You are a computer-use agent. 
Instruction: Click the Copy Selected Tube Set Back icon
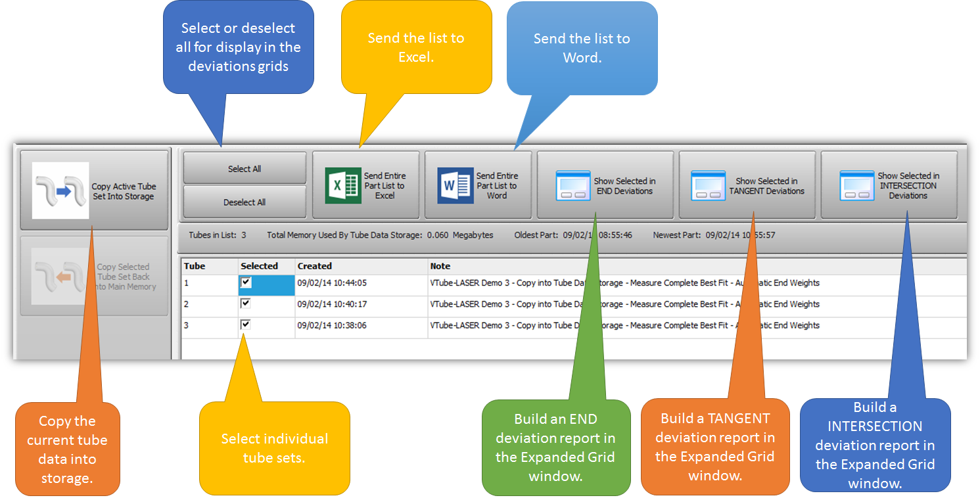[60, 277]
